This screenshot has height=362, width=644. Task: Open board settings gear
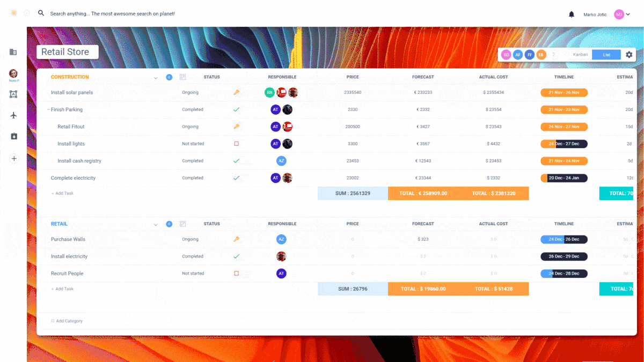(x=629, y=55)
